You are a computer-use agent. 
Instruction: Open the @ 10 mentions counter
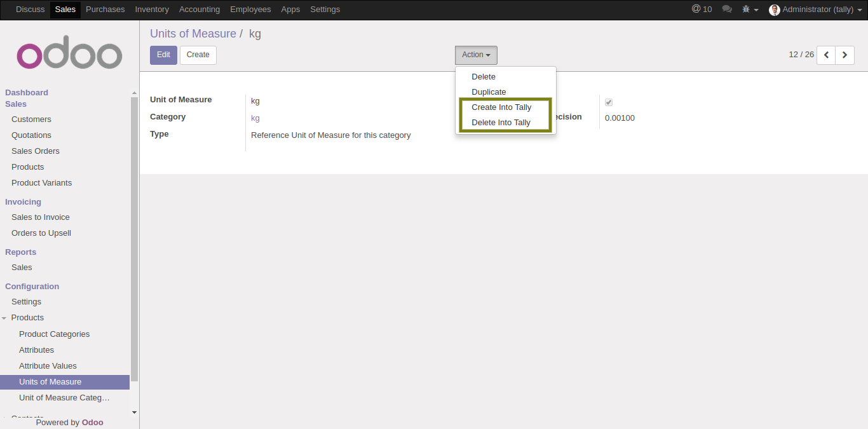click(x=702, y=10)
